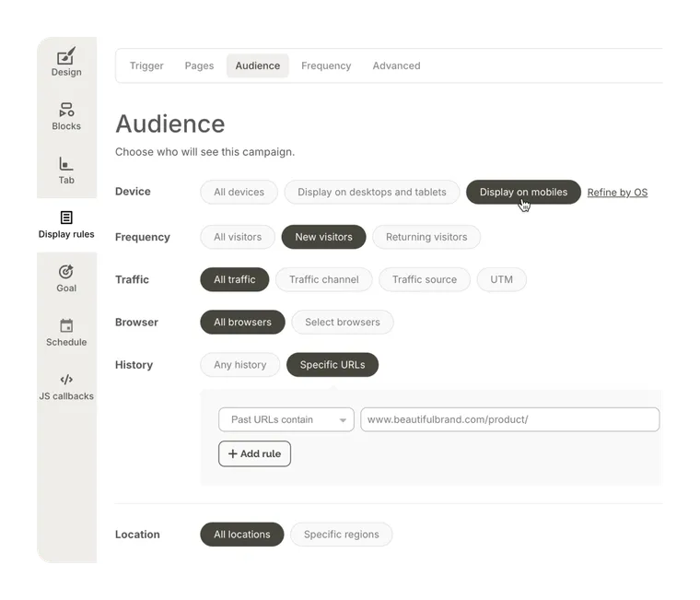Viewport: 700px width, 600px height.
Task: Select All browsers option
Action: click(x=242, y=322)
